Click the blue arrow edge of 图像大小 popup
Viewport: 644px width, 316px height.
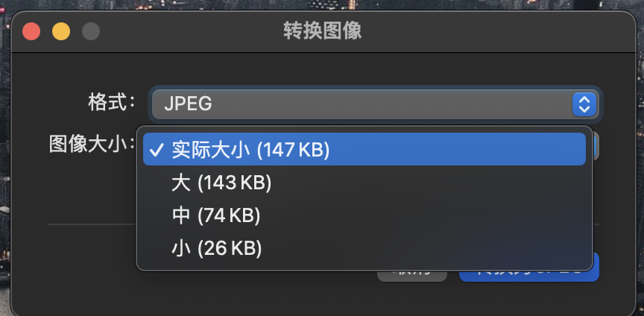(x=596, y=147)
